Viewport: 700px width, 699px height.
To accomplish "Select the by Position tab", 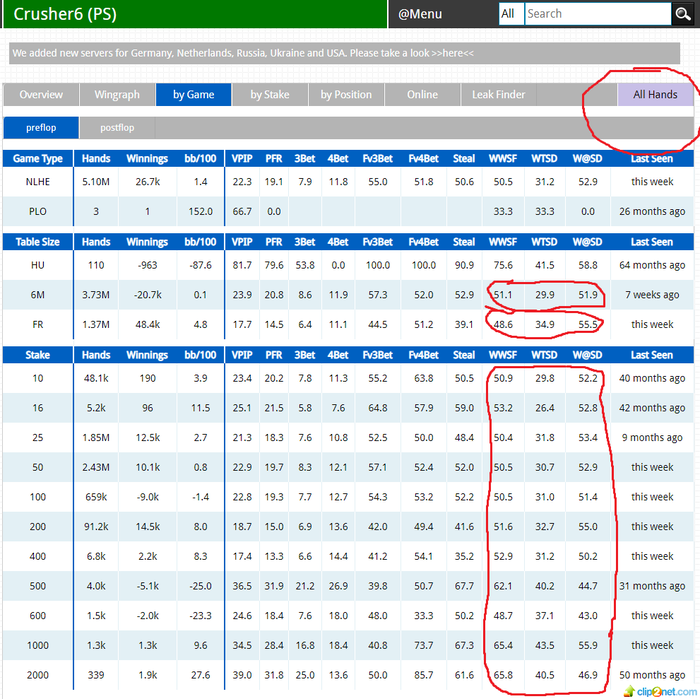I will click(346, 95).
